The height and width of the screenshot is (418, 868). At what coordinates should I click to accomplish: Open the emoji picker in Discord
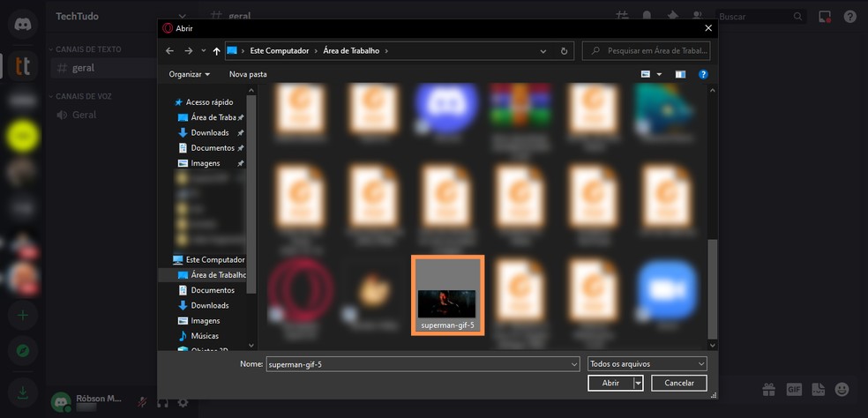tap(842, 390)
